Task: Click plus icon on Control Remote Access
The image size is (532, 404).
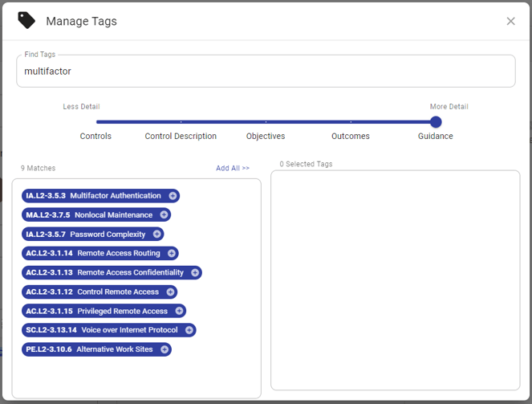Action: coord(170,292)
